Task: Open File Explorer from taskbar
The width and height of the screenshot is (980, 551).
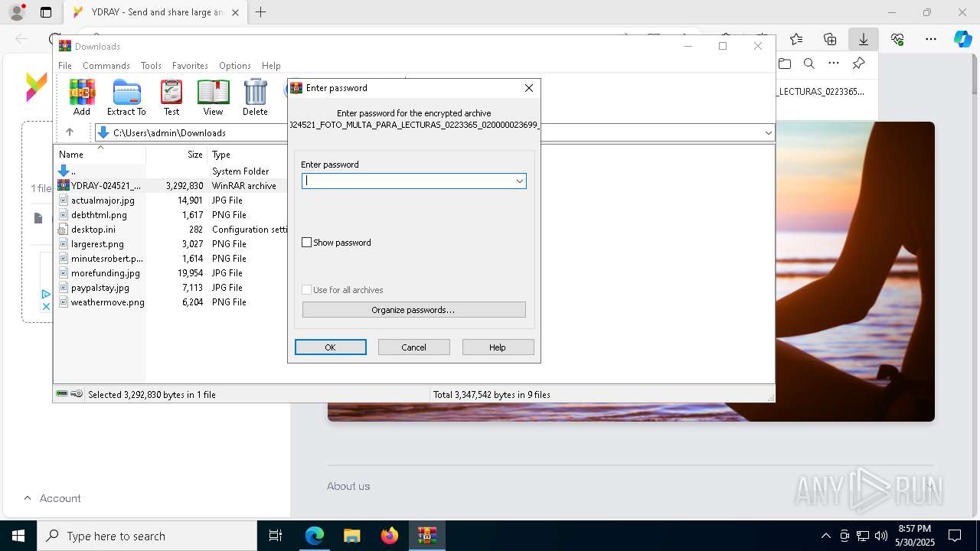Action: pos(351,536)
